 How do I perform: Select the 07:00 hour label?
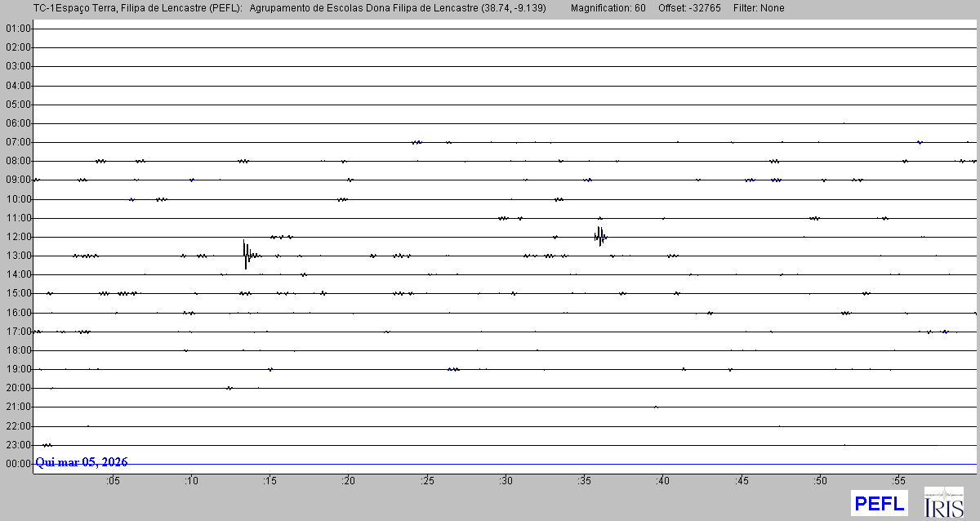pyautogui.click(x=17, y=142)
